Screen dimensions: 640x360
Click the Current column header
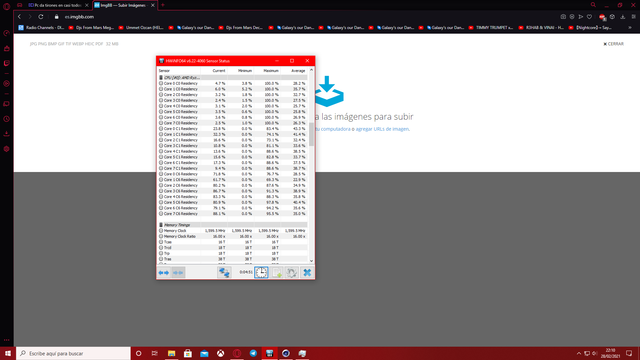tap(219, 71)
